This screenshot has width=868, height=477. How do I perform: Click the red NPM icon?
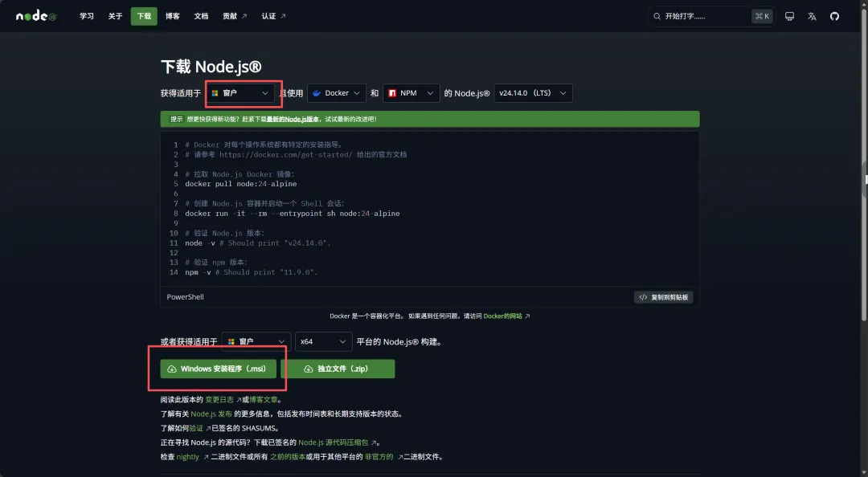click(x=392, y=93)
